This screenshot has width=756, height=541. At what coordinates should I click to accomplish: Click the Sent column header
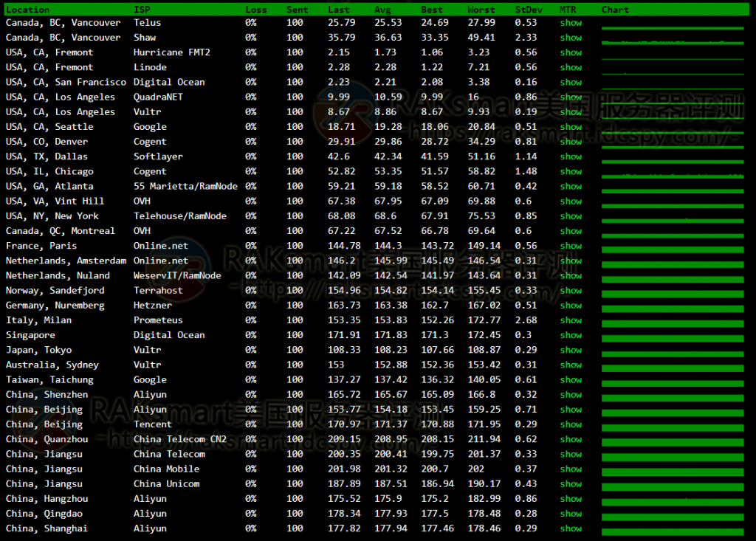pyautogui.click(x=297, y=10)
